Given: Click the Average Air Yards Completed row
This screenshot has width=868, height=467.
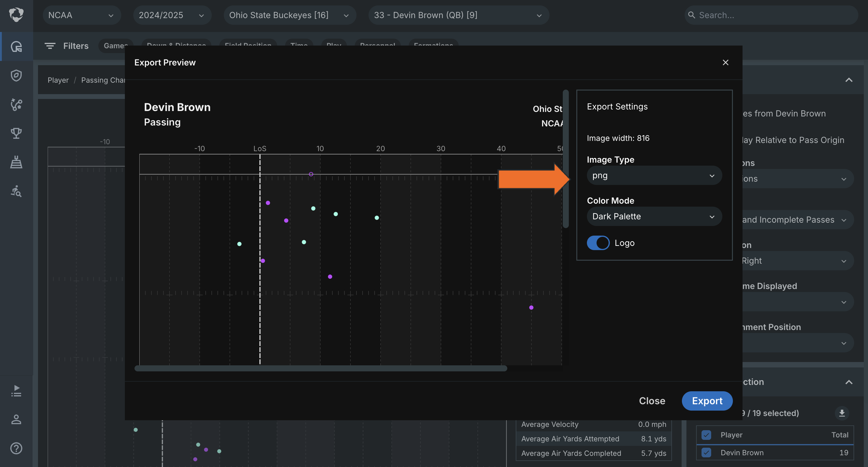Looking at the screenshot, I should 593,453.
